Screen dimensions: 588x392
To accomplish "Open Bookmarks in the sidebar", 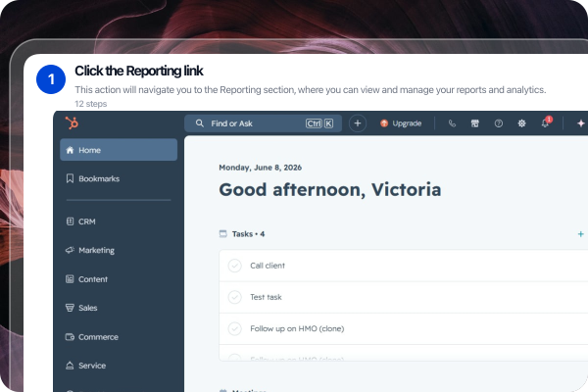I will 119,178.
